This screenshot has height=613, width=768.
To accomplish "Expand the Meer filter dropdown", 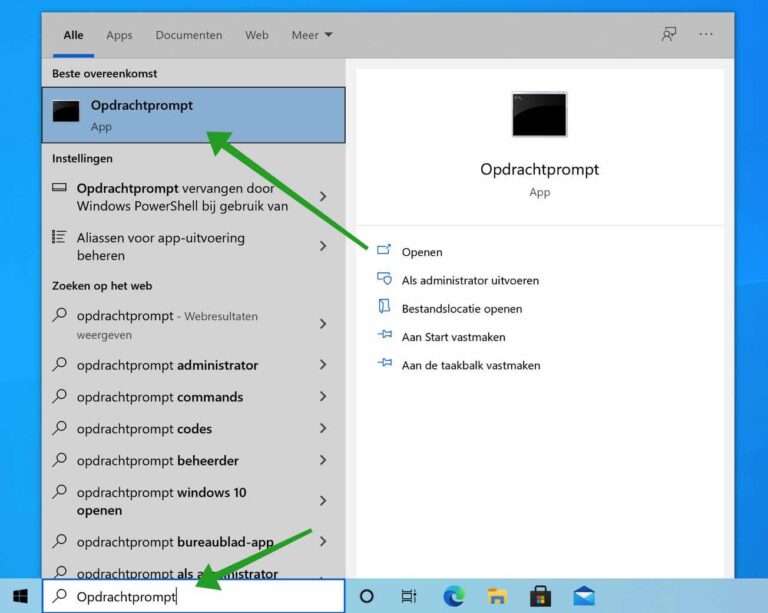I will 312,35.
